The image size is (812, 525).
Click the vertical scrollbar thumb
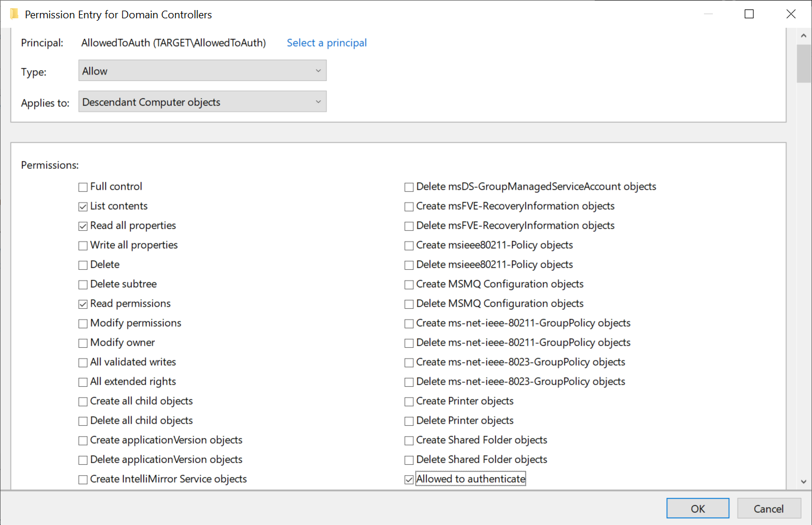804,64
